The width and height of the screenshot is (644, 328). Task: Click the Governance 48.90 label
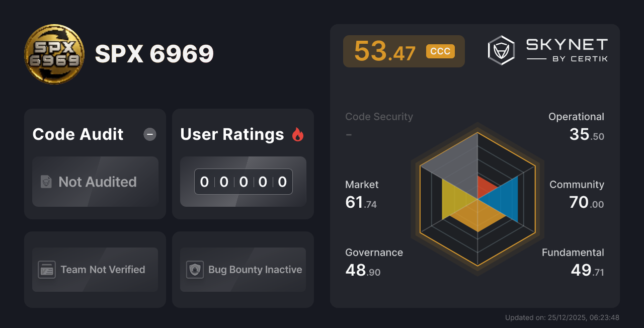coord(373,262)
